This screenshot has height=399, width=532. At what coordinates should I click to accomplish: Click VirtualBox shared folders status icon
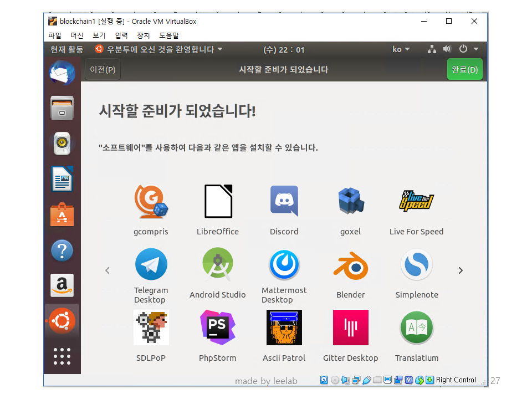tap(377, 380)
